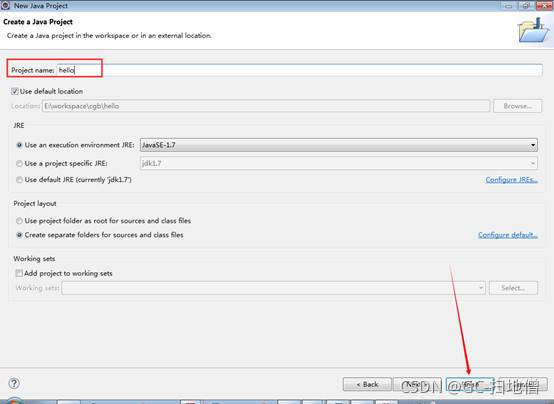Open the Working sets dropdown
The width and height of the screenshot is (554, 404).
click(273, 288)
